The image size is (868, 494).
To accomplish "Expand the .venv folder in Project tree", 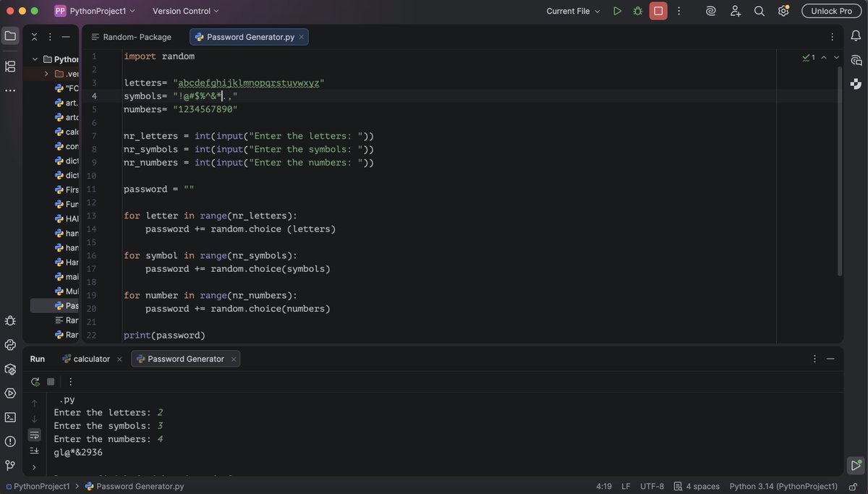I will [46, 74].
